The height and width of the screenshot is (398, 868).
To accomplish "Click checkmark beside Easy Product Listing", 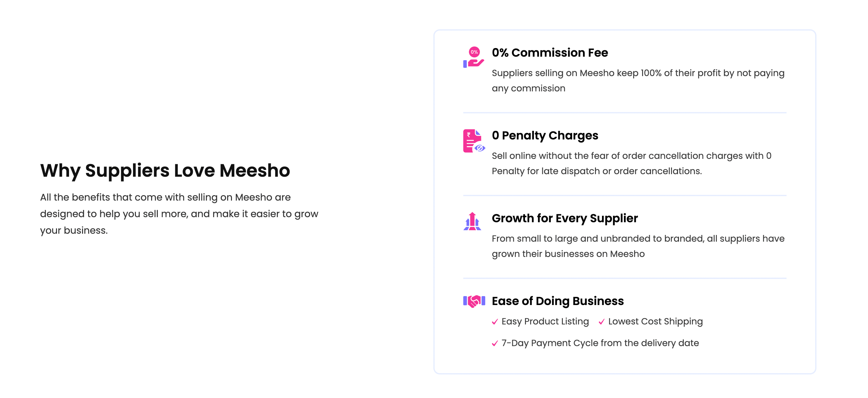I will tap(495, 322).
